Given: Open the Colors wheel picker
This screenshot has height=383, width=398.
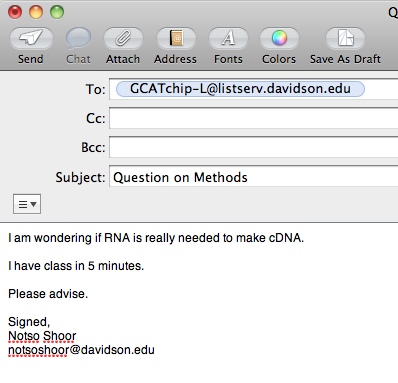Looking at the screenshot, I should click(279, 38).
